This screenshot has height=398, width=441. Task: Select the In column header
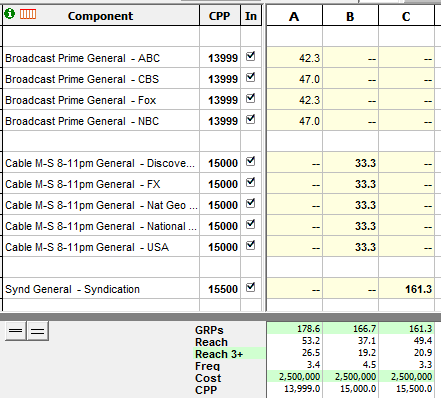[x=251, y=16]
